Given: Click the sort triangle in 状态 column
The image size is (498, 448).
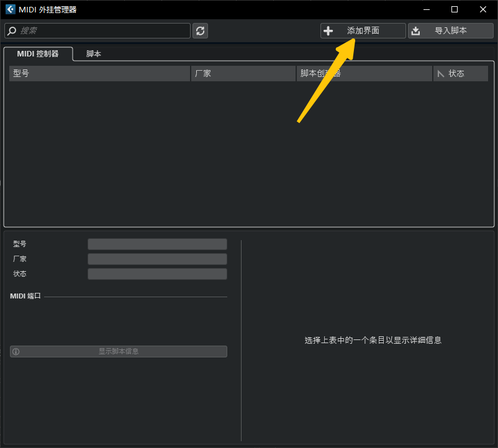Looking at the screenshot, I should click(440, 74).
